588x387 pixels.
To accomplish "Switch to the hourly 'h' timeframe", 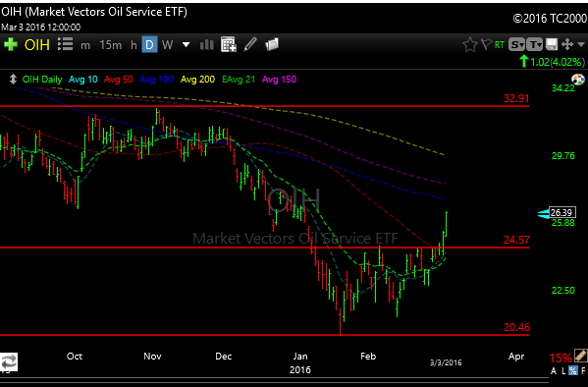I will (134, 45).
